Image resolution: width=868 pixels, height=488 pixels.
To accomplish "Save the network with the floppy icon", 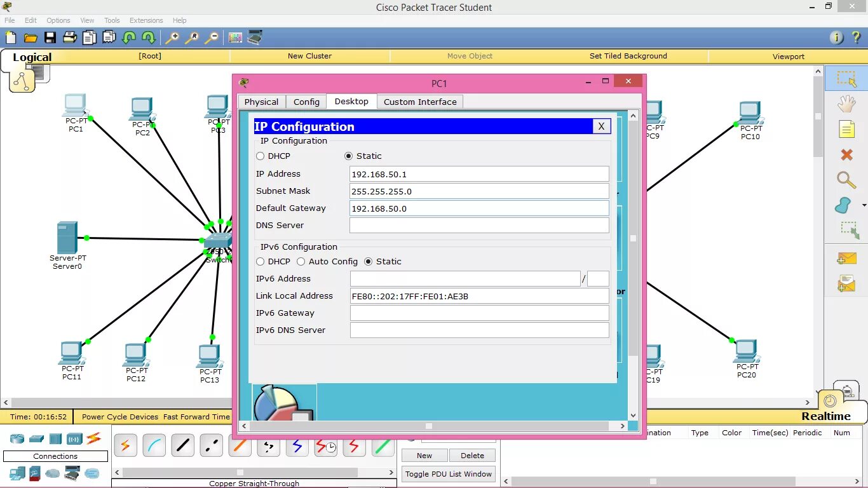I will click(x=50, y=38).
